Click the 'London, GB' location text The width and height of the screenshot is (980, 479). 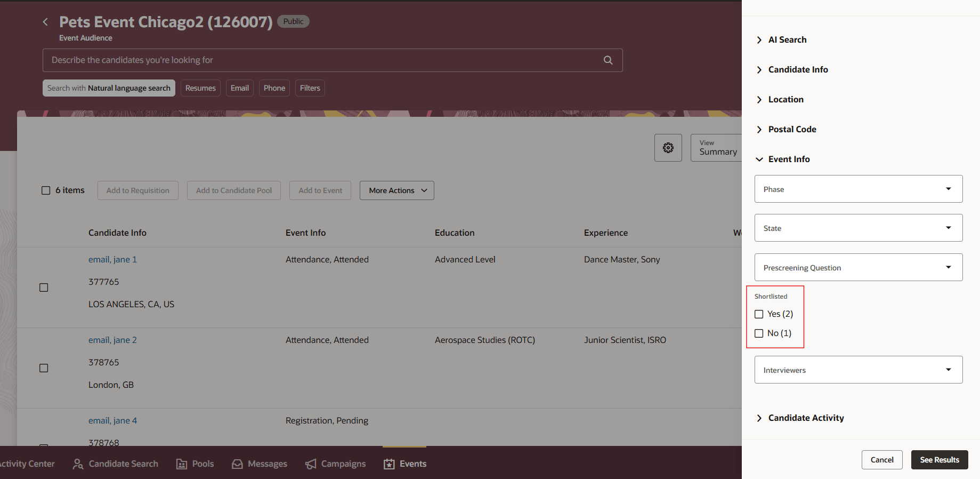pyautogui.click(x=111, y=385)
